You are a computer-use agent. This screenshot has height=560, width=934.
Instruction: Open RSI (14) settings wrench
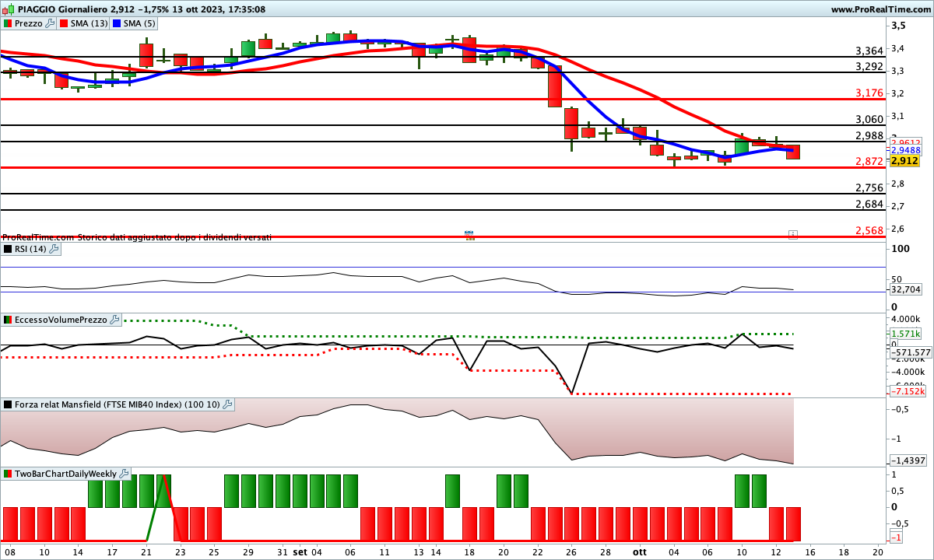(x=54, y=249)
